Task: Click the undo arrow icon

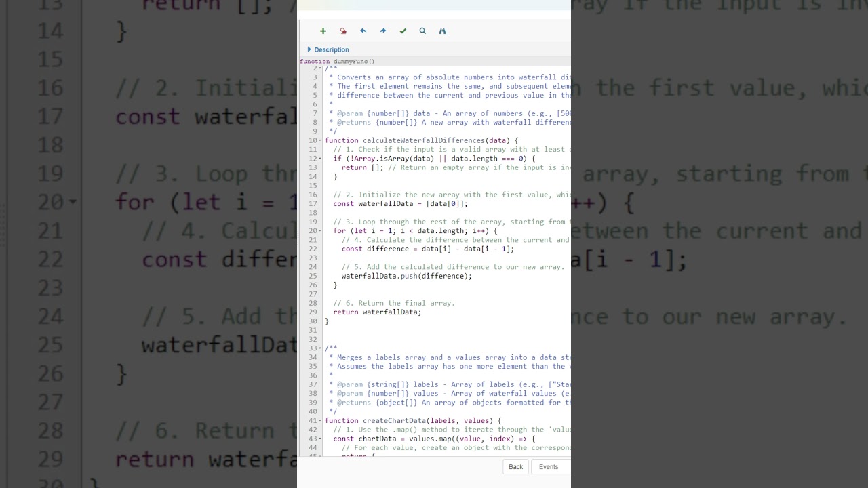Action: [x=363, y=31]
